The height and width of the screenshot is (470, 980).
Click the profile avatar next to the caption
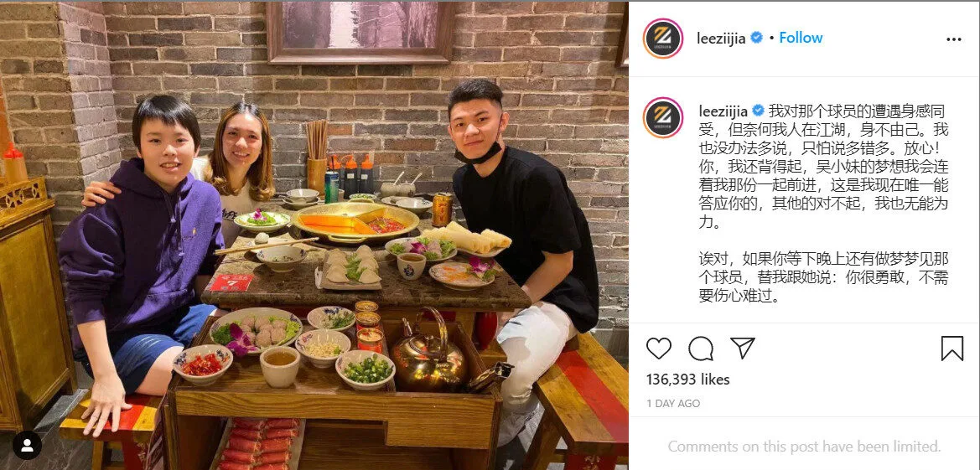(x=663, y=117)
